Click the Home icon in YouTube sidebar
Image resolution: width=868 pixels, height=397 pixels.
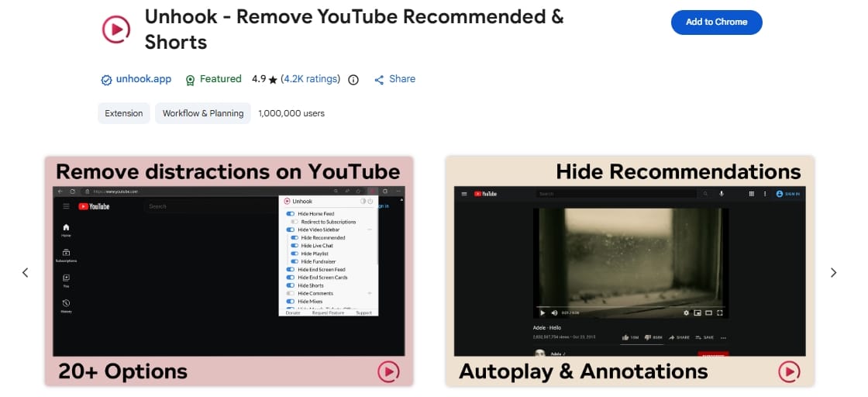click(x=66, y=227)
